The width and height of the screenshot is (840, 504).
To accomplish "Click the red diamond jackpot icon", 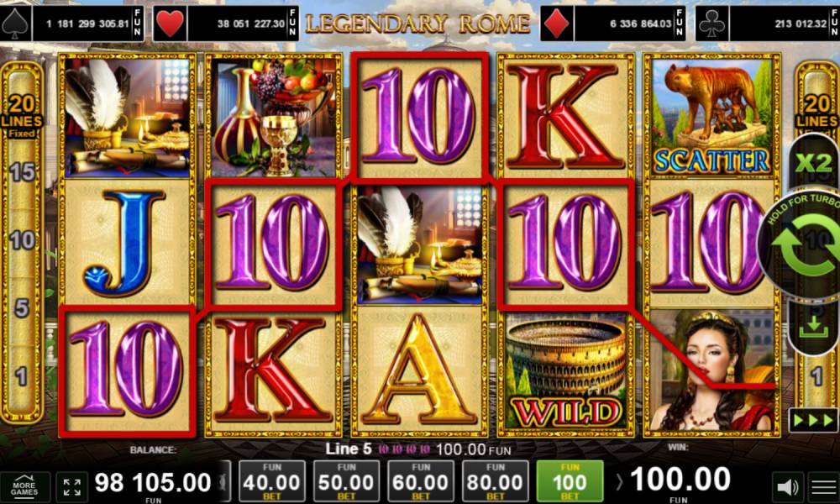I will (557, 24).
